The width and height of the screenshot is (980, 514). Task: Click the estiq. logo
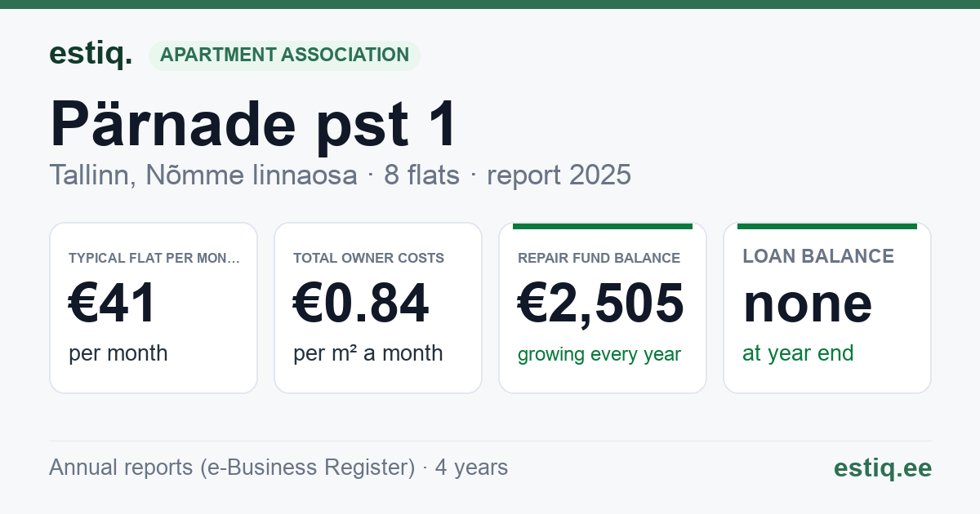(91, 54)
